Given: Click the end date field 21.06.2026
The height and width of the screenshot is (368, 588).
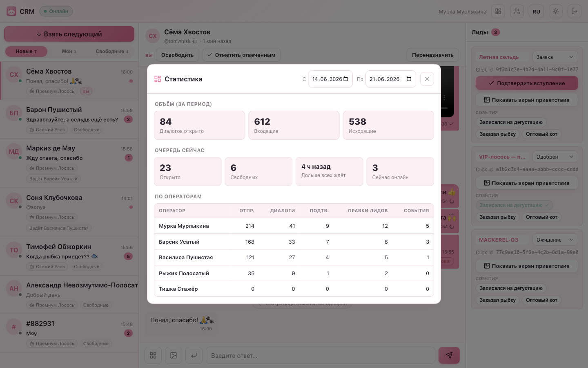Looking at the screenshot, I should [x=390, y=79].
